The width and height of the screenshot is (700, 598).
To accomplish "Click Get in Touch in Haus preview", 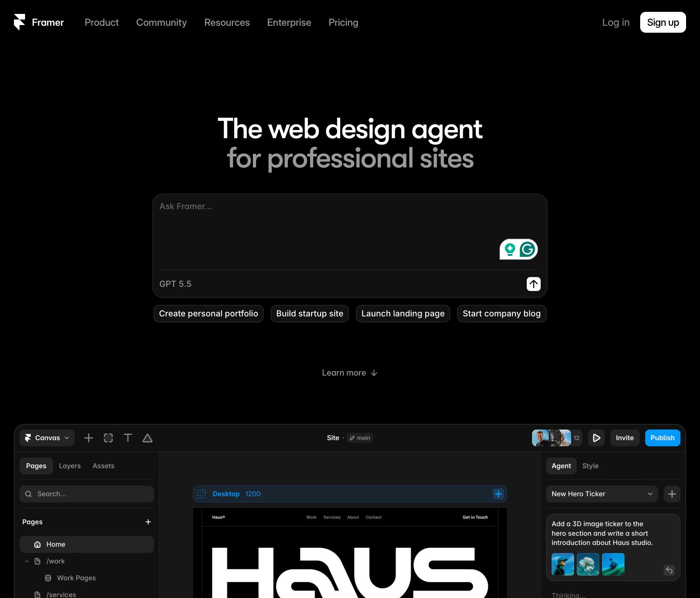I will [x=475, y=517].
